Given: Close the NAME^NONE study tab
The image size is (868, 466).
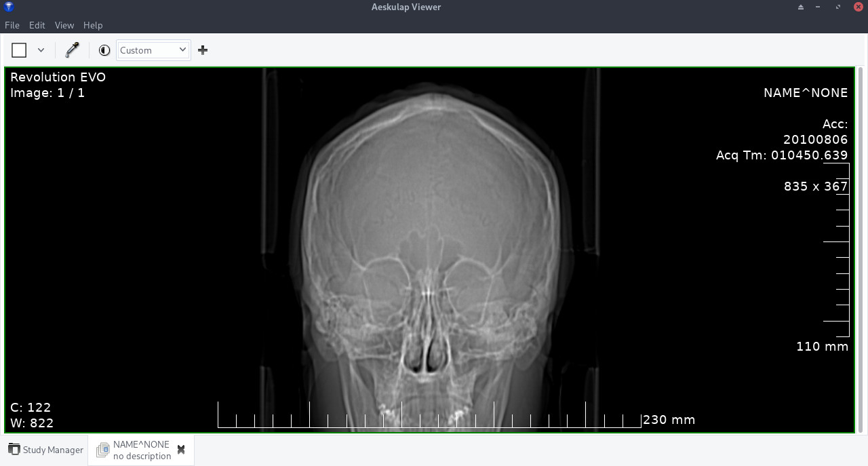Looking at the screenshot, I should click(181, 450).
